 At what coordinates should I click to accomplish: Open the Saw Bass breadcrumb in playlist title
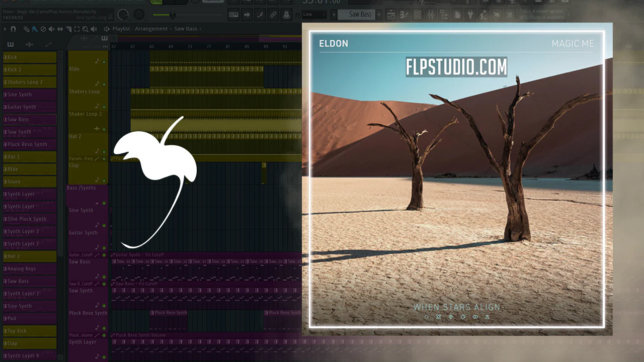point(186,29)
